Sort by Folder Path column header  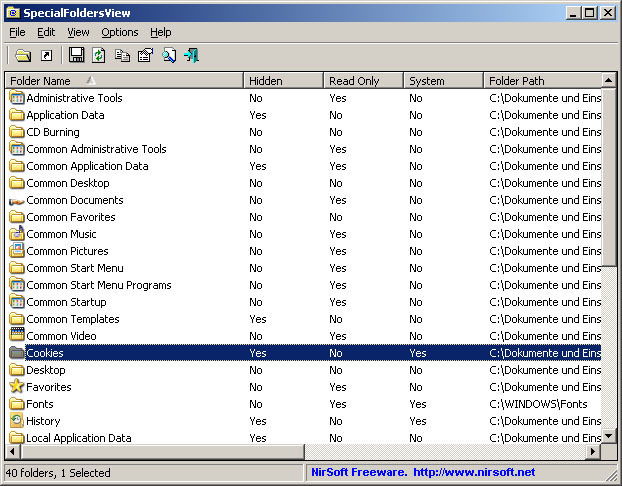click(543, 81)
